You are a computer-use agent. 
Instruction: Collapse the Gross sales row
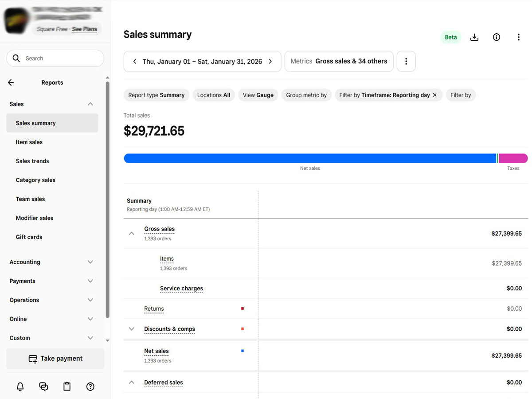pyautogui.click(x=132, y=233)
